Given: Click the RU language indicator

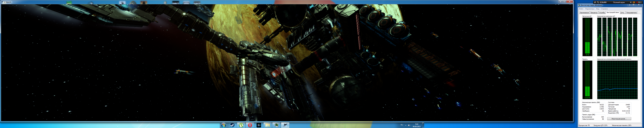Looking at the screenshot, I should pyautogui.click(x=402, y=125).
